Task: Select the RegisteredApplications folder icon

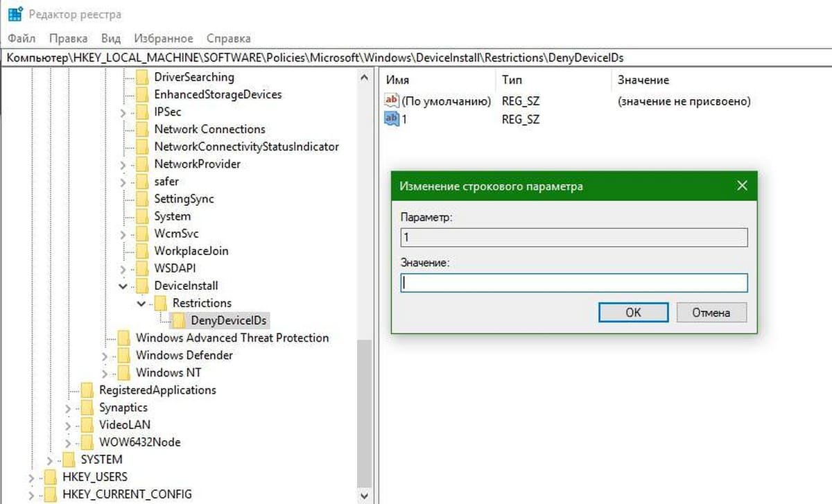Action: click(87, 390)
